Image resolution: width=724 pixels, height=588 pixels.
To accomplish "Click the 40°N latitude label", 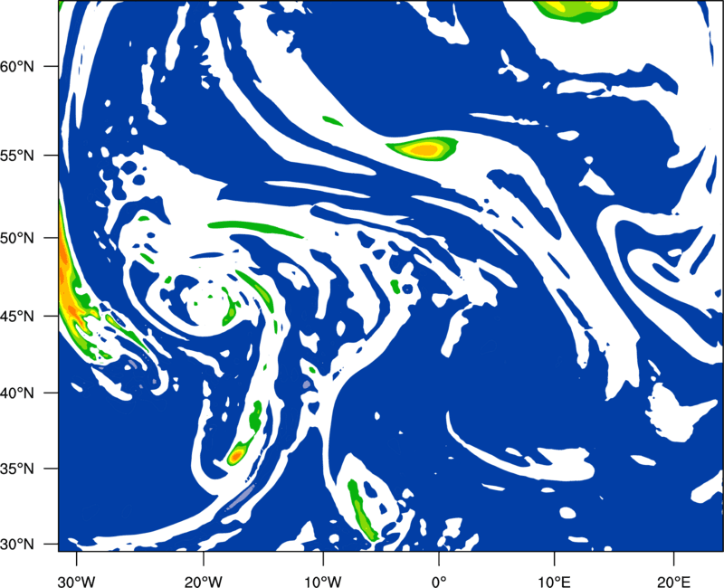I will [x=17, y=394].
